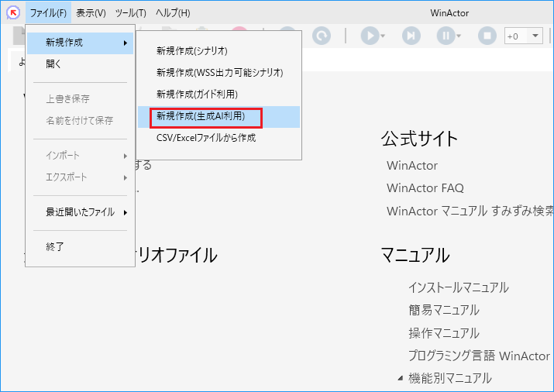Open the ヘルプ(H) menu
The width and height of the screenshot is (554, 392).
(x=173, y=13)
